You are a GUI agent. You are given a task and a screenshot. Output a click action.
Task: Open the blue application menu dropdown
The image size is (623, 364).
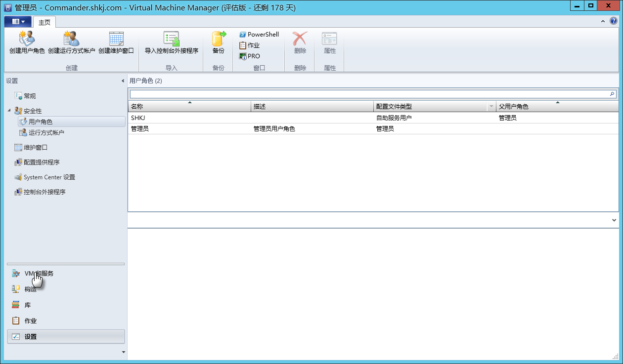point(18,22)
